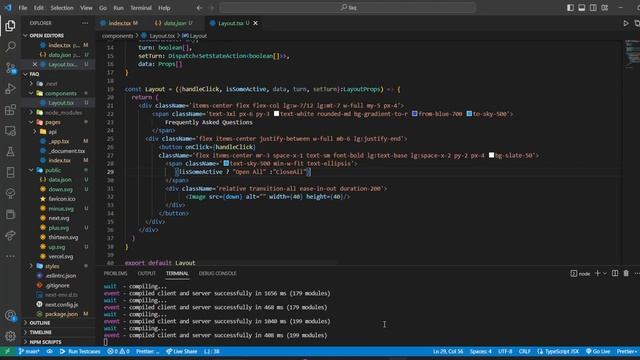Open the Extensions view

pos(10,110)
